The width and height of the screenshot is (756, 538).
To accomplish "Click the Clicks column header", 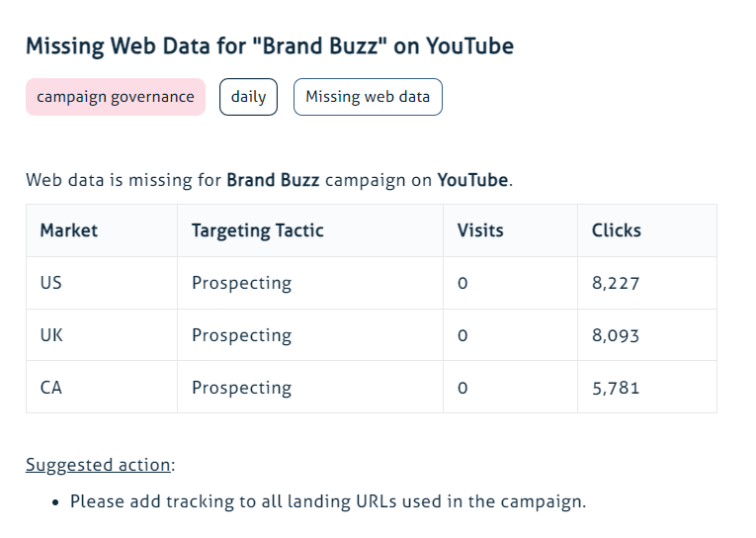I will tap(617, 230).
